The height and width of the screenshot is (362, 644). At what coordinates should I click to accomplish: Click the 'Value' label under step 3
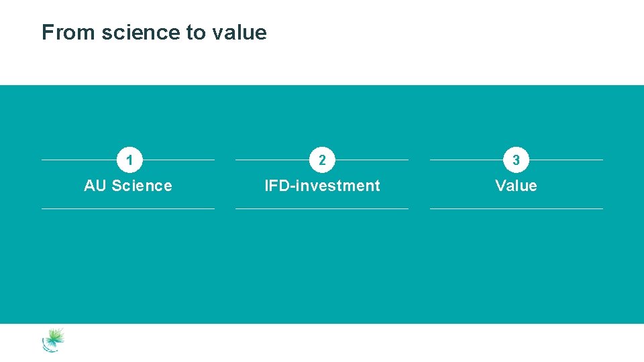click(516, 186)
